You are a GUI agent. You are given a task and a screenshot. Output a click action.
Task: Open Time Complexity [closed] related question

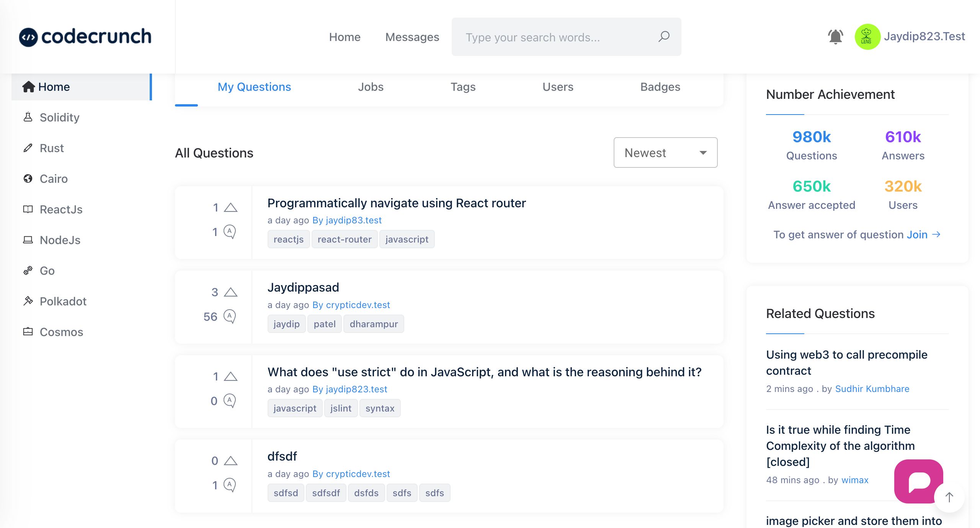point(840,446)
